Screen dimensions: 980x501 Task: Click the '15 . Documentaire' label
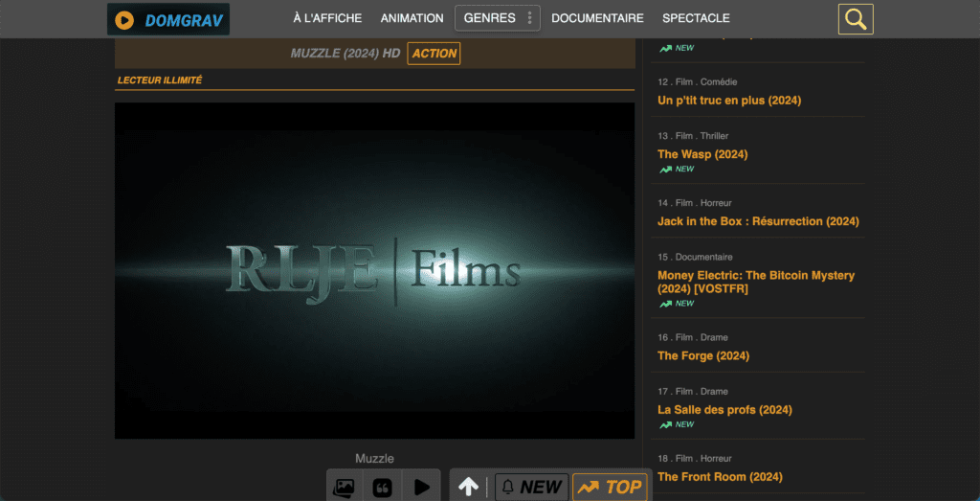[695, 257]
